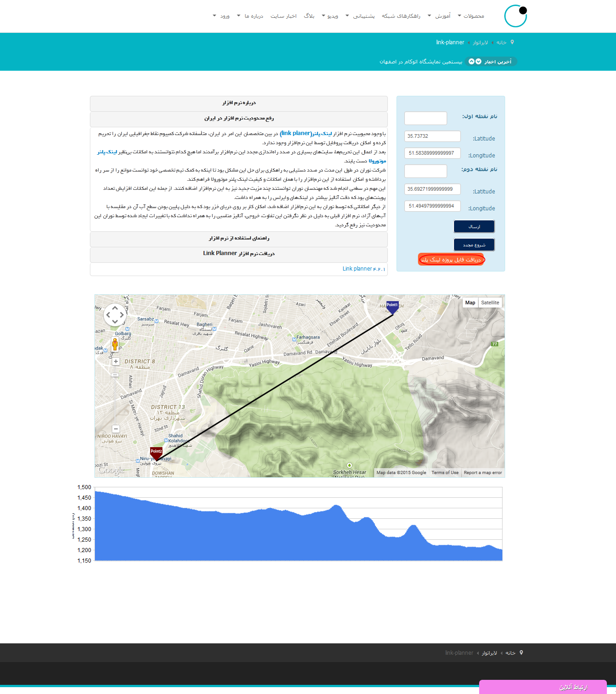Click Report a map error
Viewport: 616px width, 694px height.
(483, 473)
